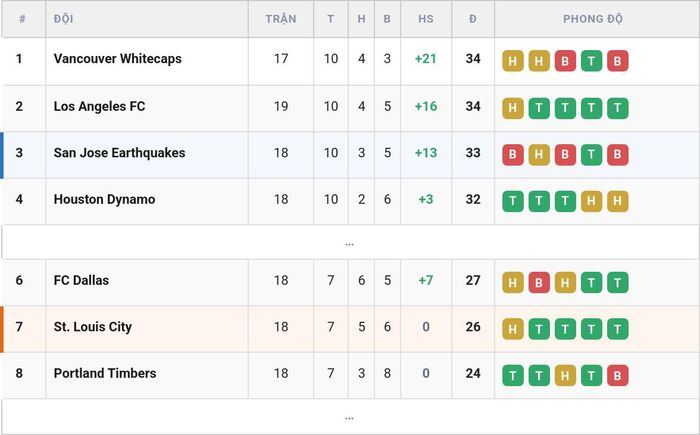Click San Jose Earthquakes' first red B form badge
Screen dimensions: 700x435
[x=512, y=155]
